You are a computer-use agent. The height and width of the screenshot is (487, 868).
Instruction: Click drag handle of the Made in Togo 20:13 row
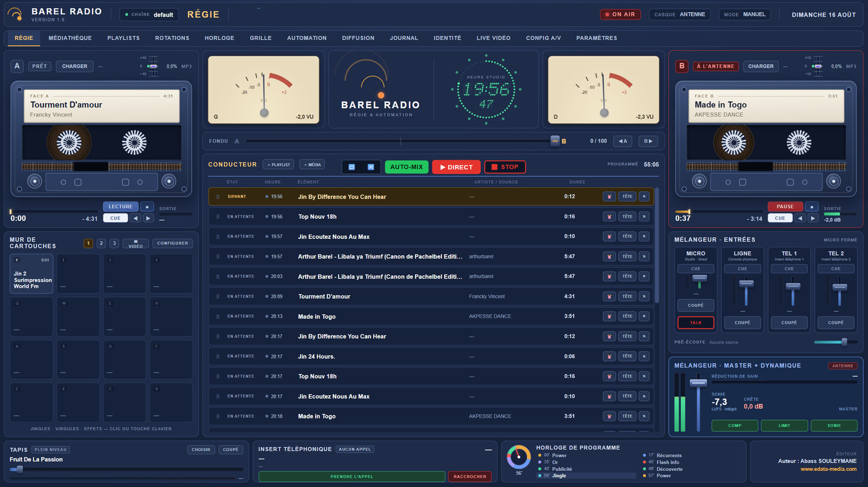coord(218,317)
